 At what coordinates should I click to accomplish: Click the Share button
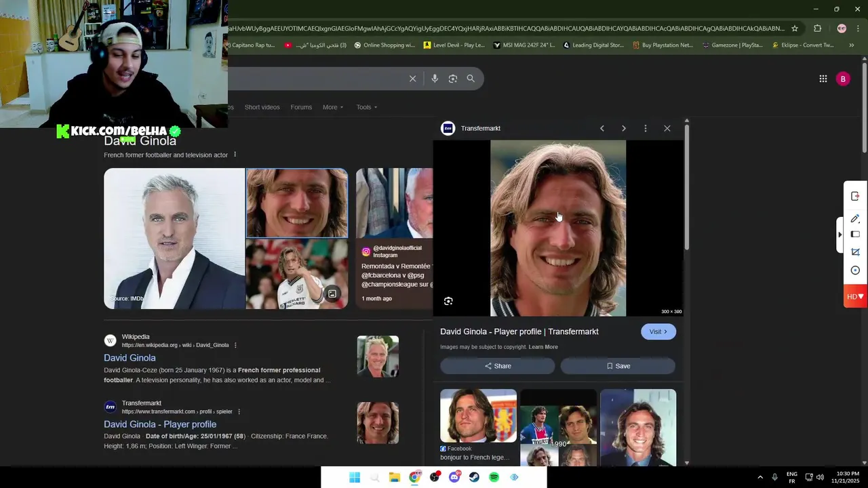point(498,366)
